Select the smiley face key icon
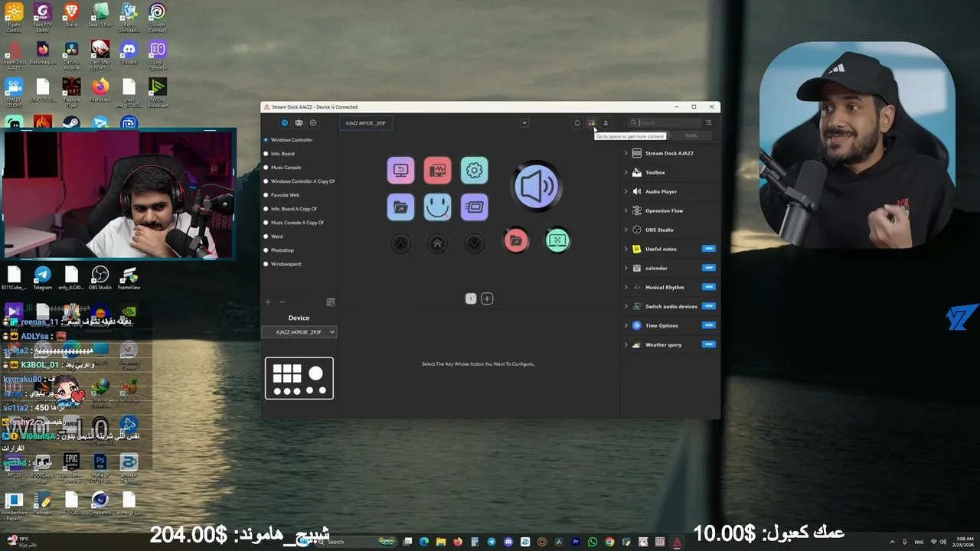980x551 pixels. pyautogui.click(x=437, y=207)
